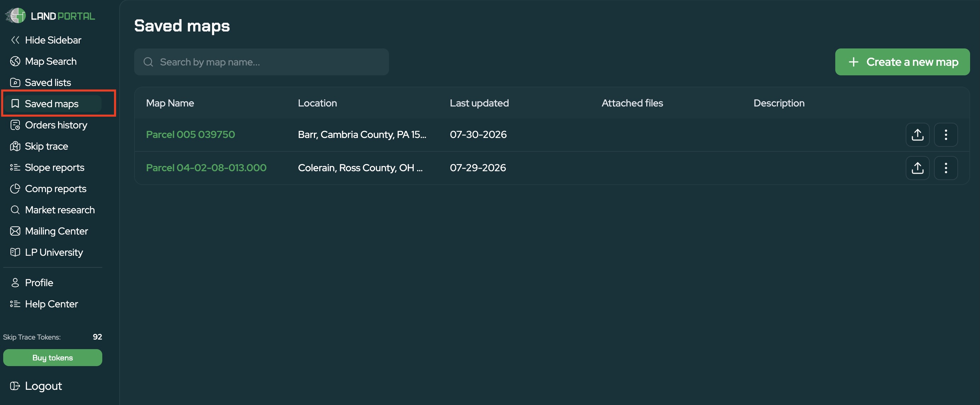Viewport: 980px width, 405px height.
Task: Go to Skip trace map icon
Action: (15, 146)
